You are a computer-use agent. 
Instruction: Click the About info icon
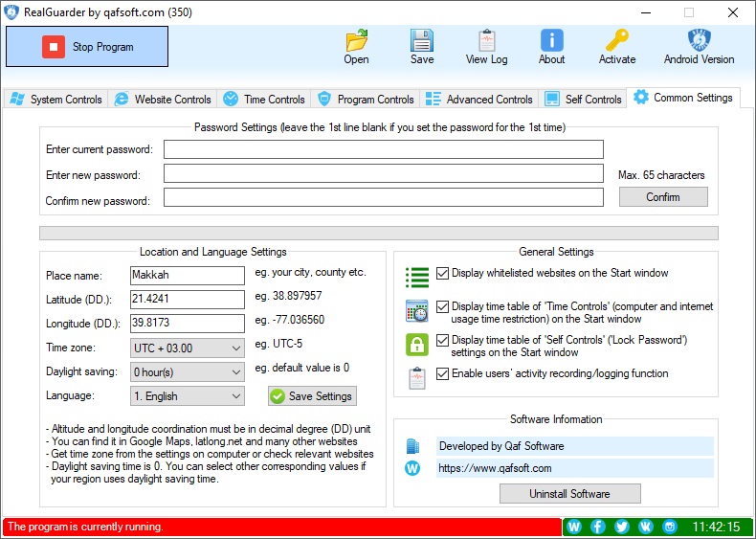tap(551, 41)
